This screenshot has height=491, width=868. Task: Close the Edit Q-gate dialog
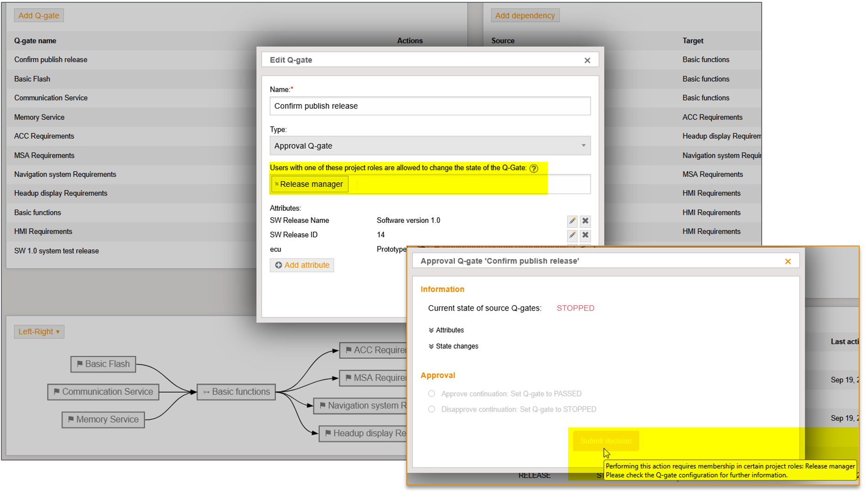coord(587,61)
